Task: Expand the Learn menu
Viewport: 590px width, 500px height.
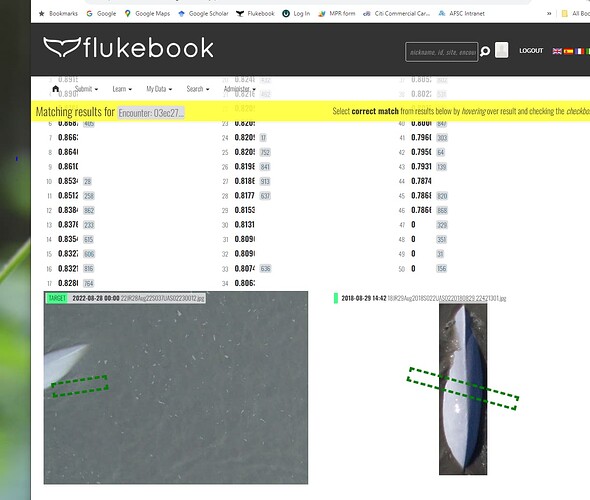Action: 122,89
